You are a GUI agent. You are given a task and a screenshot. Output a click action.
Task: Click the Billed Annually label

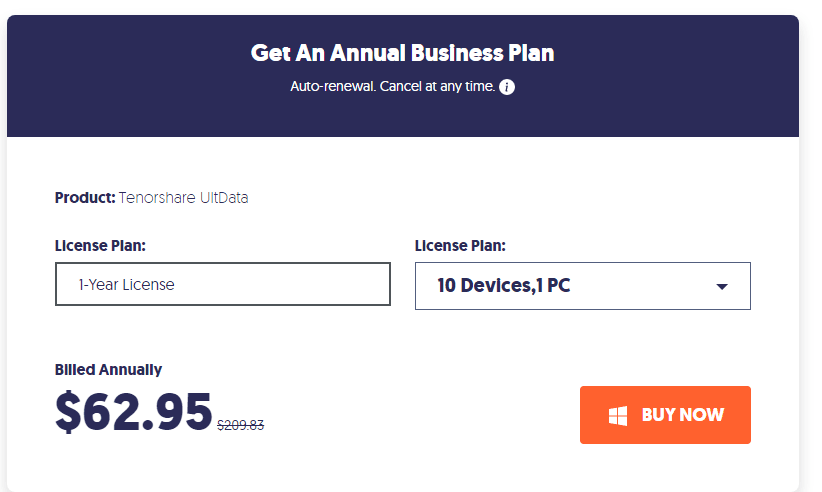coord(109,370)
